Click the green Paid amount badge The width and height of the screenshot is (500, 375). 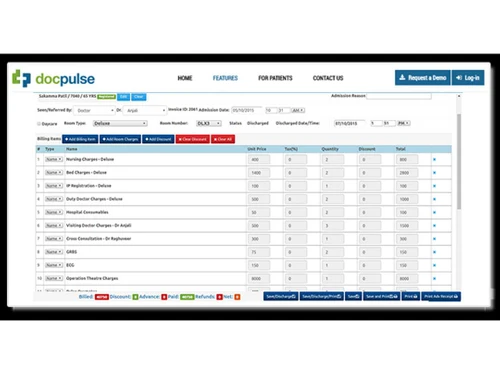coord(187,297)
